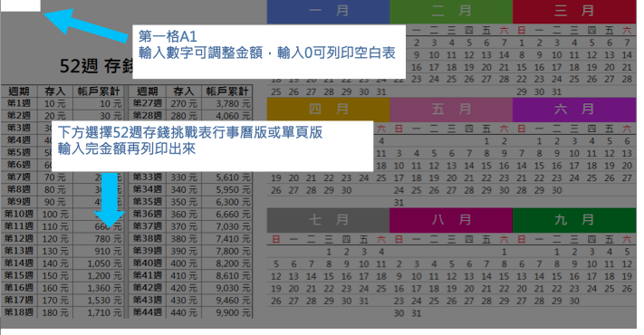Click the 1,530 元 cumulative cell
The width and height of the screenshot is (644, 335).
(x=99, y=301)
